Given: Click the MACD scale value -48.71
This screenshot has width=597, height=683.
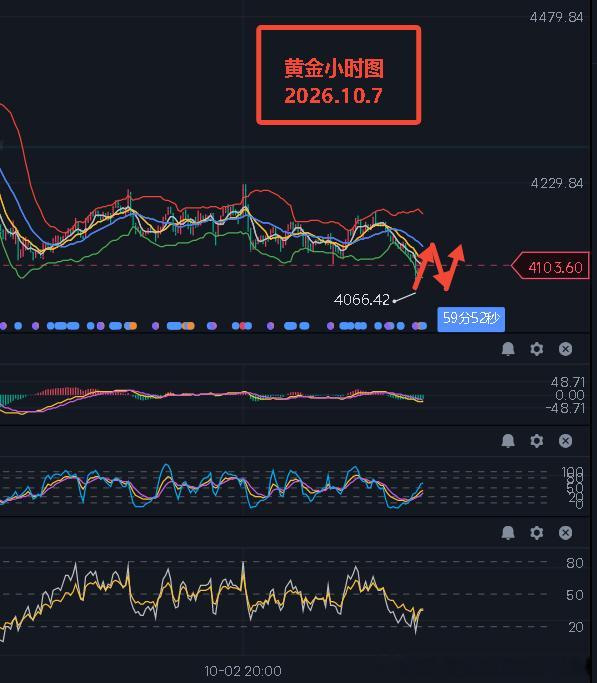Looking at the screenshot, I should (565, 408).
